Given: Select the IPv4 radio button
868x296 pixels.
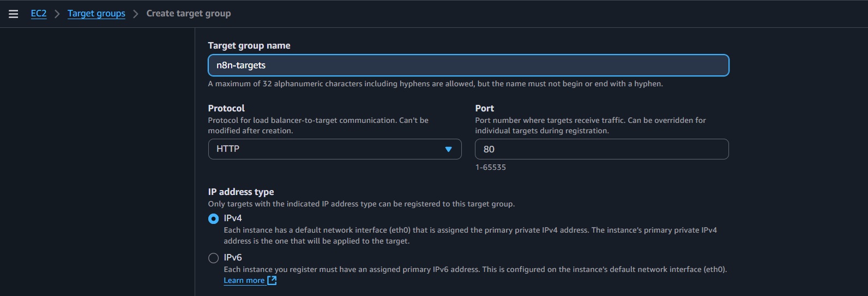Looking at the screenshot, I should [x=213, y=218].
